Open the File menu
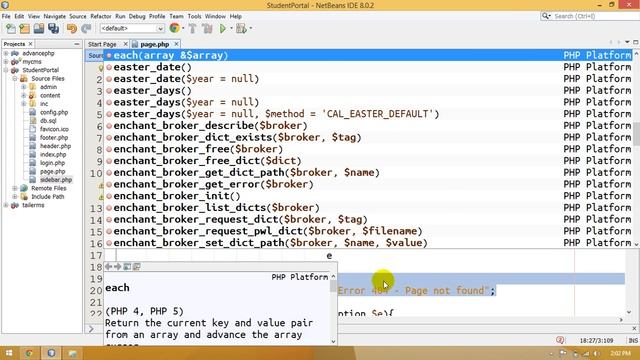 click(x=6, y=16)
